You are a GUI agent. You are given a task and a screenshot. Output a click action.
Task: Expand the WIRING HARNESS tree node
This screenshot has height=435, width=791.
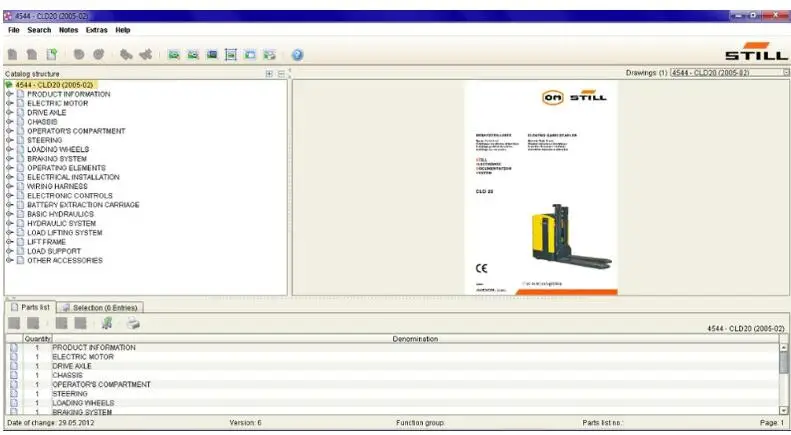coord(10,186)
